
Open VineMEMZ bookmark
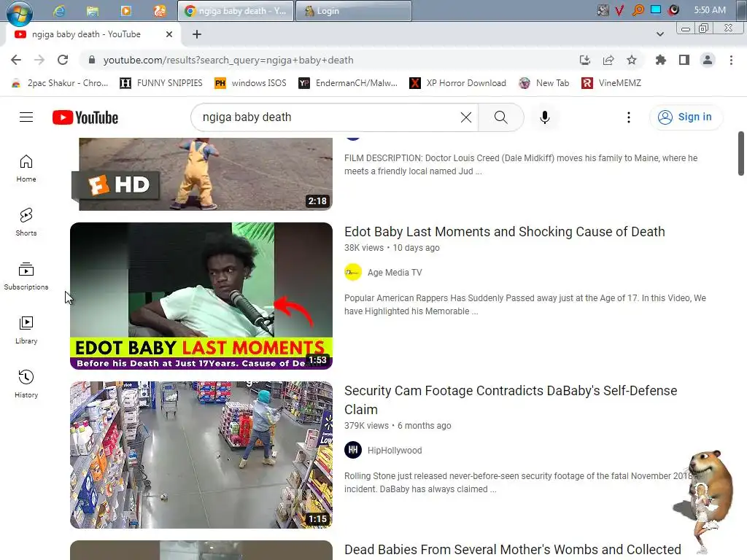point(611,83)
